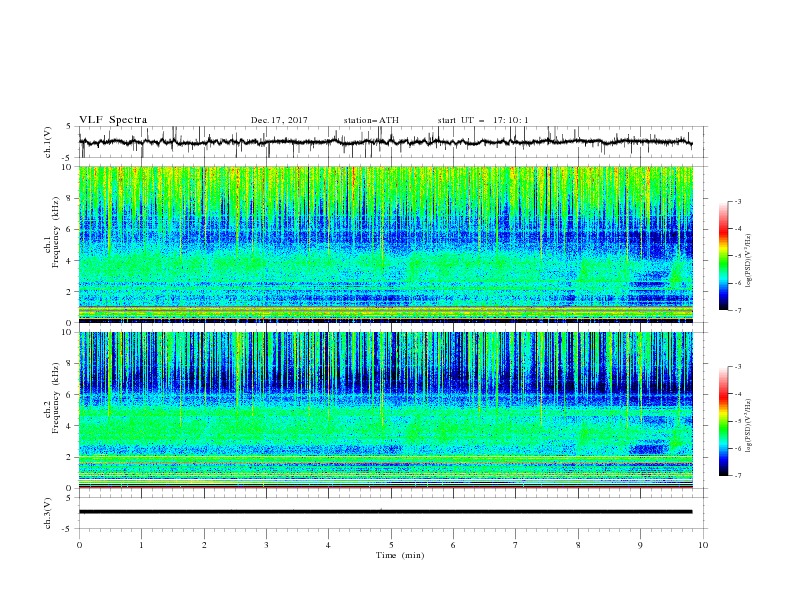This screenshot has width=792, height=612.
Task: Click the 'station=ATH' header label
Action: pos(371,120)
